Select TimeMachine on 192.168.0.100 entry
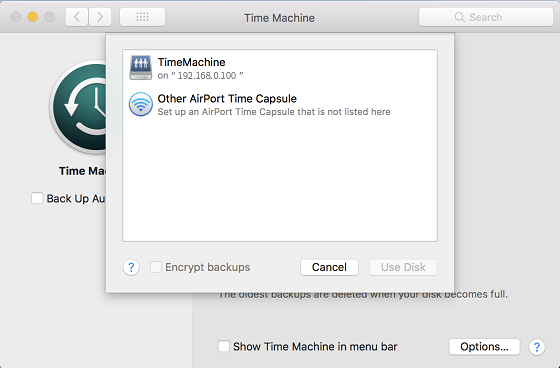This screenshot has width=560, height=368. tap(280, 68)
